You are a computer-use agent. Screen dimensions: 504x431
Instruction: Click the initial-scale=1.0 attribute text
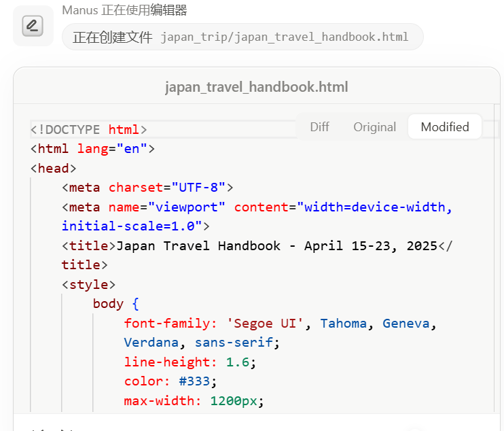tap(132, 226)
